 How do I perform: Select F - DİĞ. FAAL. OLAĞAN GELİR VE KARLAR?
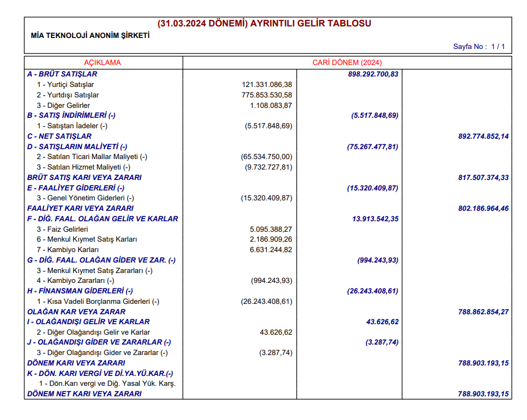[x=102, y=219]
